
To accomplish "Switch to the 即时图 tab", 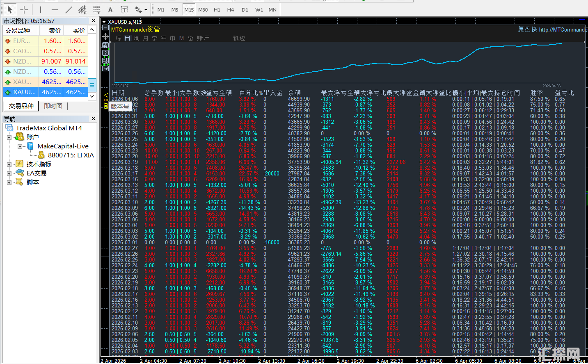I will click(x=53, y=106).
